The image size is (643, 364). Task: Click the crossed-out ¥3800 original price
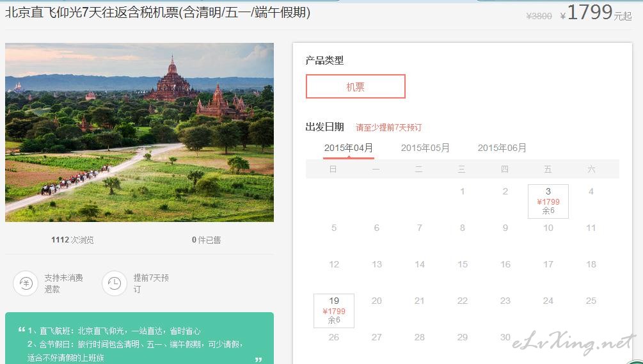539,16
